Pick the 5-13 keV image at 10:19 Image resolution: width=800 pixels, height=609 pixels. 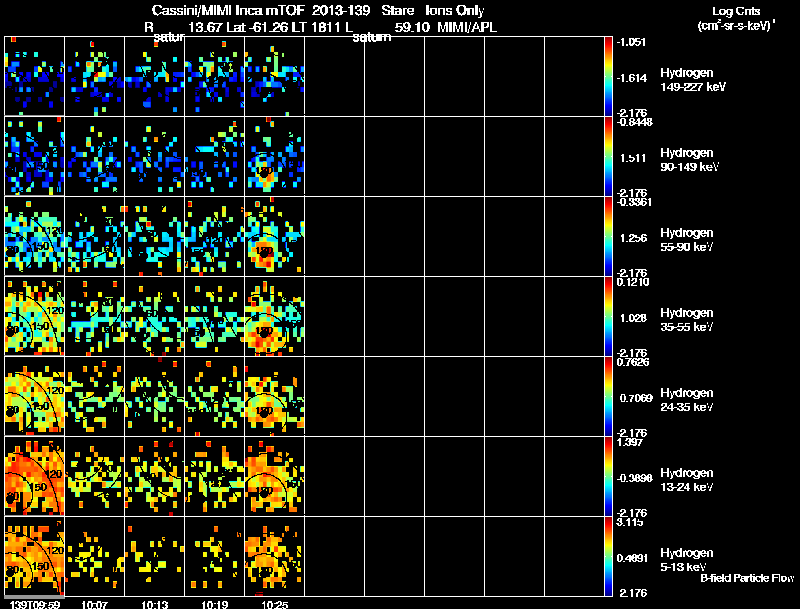(214, 556)
